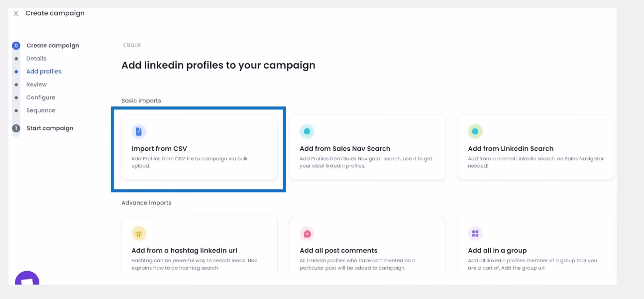Open the Add profiles step

pos(44,71)
